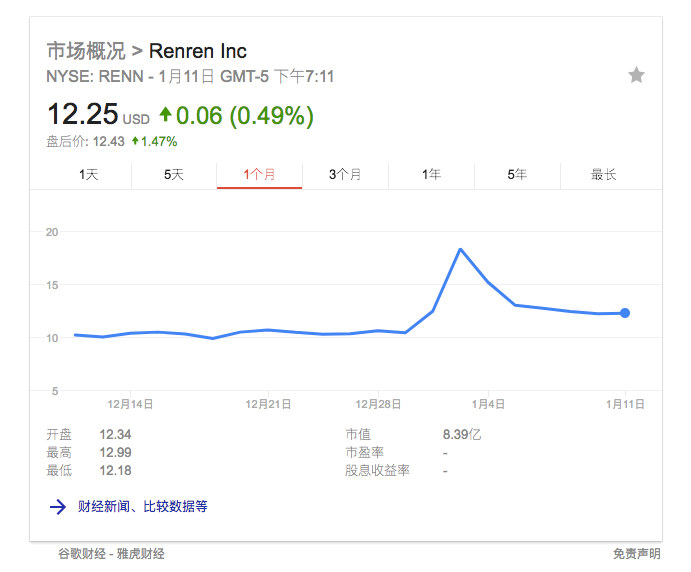
Task: Click the 市盈率 label
Action: point(364,453)
